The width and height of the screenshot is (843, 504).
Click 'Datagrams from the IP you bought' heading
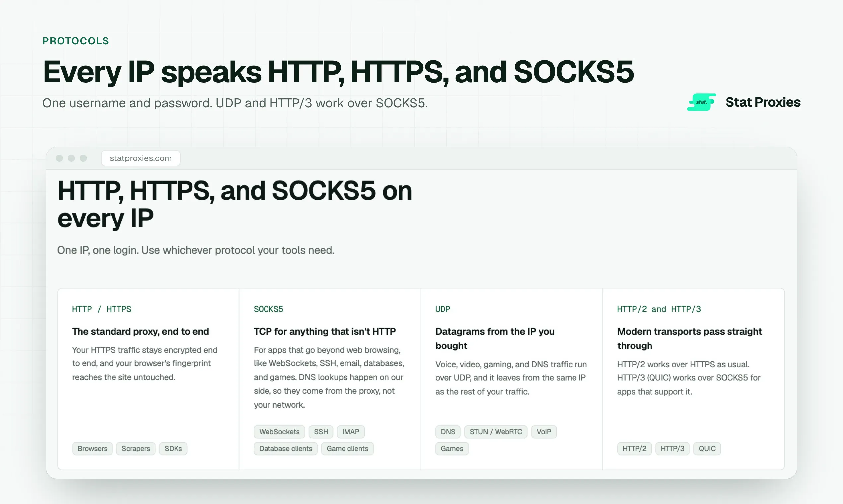(495, 338)
